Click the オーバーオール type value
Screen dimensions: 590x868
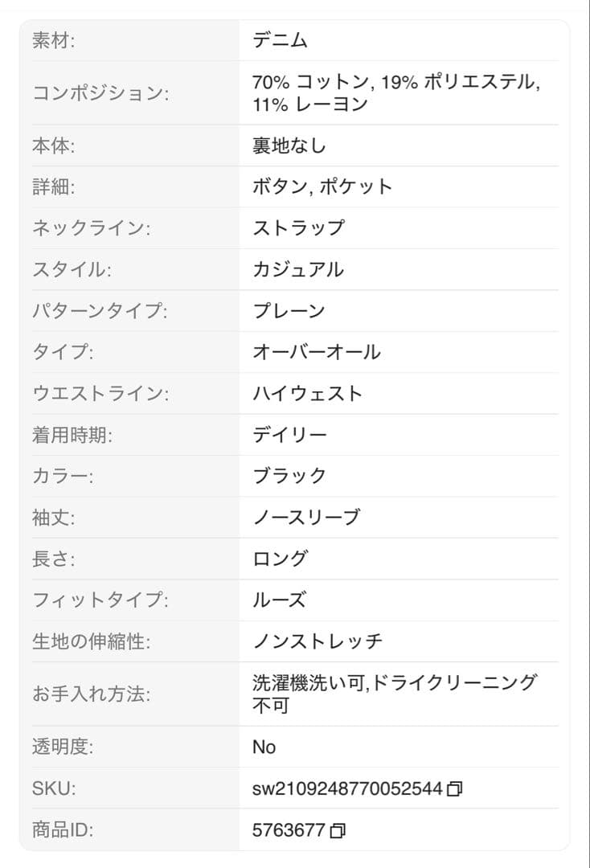[x=317, y=352]
